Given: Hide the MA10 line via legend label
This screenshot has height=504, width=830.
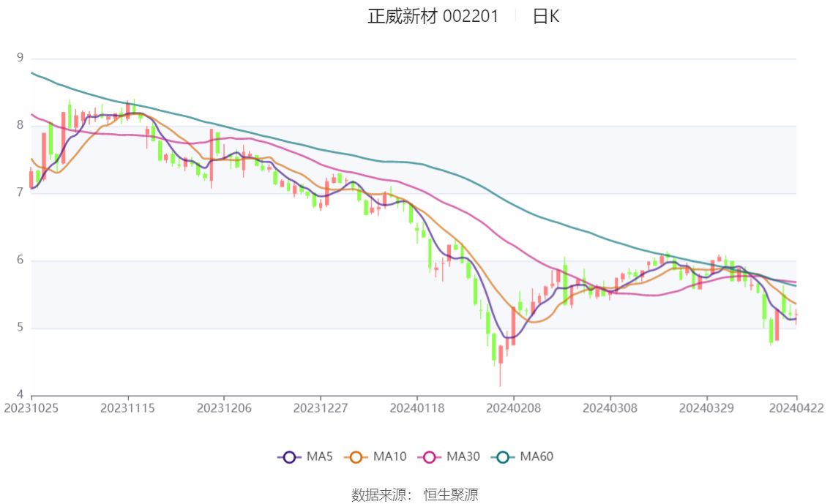Looking at the screenshot, I should point(389,456).
